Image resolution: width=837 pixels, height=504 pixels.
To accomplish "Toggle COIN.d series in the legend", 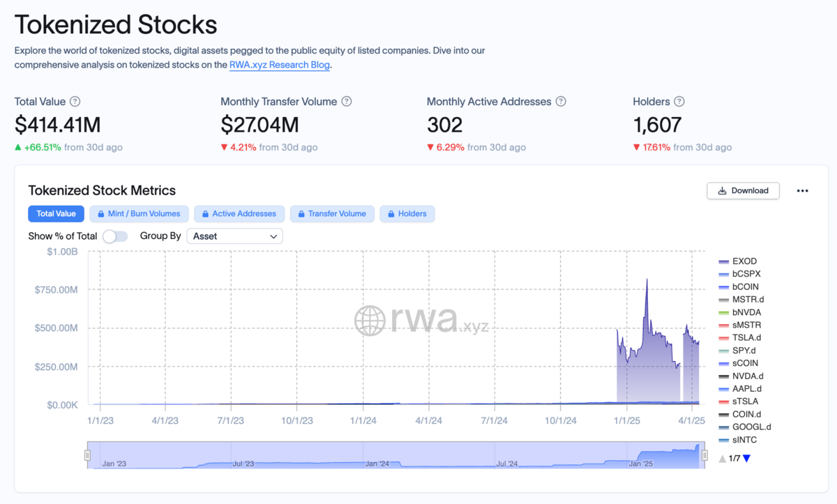I will (x=740, y=414).
